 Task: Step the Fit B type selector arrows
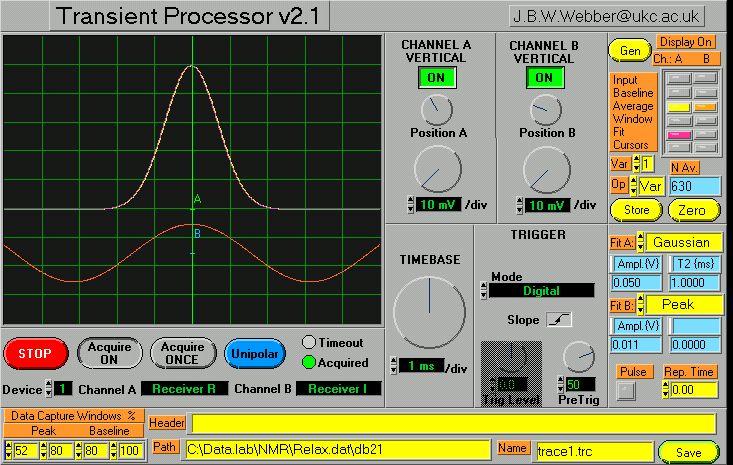click(x=640, y=304)
